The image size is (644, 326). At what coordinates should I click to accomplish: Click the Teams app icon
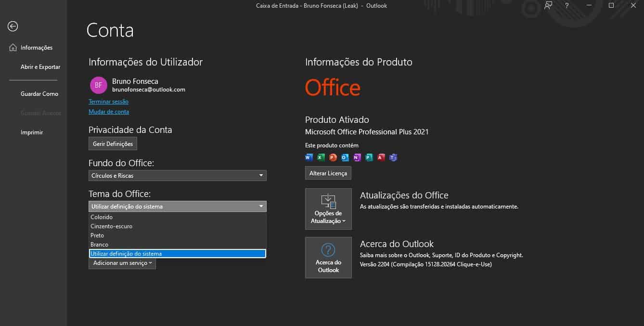[393, 157]
